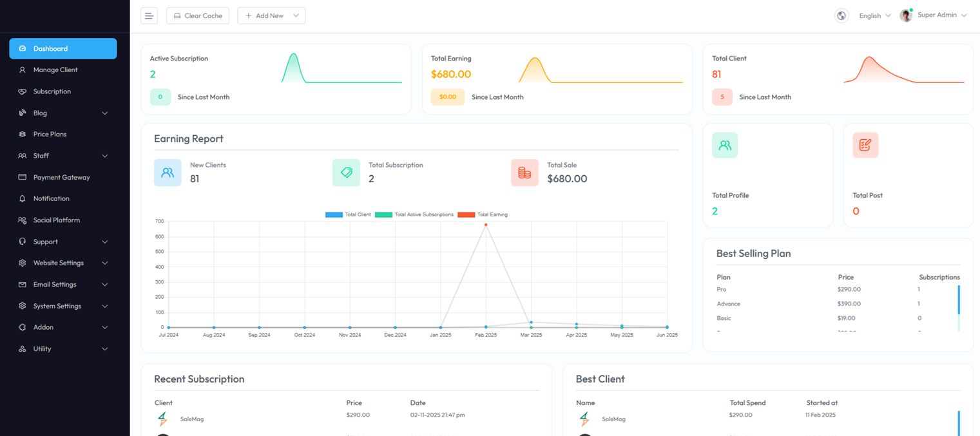The width and height of the screenshot is (980, 436).
Task: Open the English language dropdown
Action: (874, 15)
